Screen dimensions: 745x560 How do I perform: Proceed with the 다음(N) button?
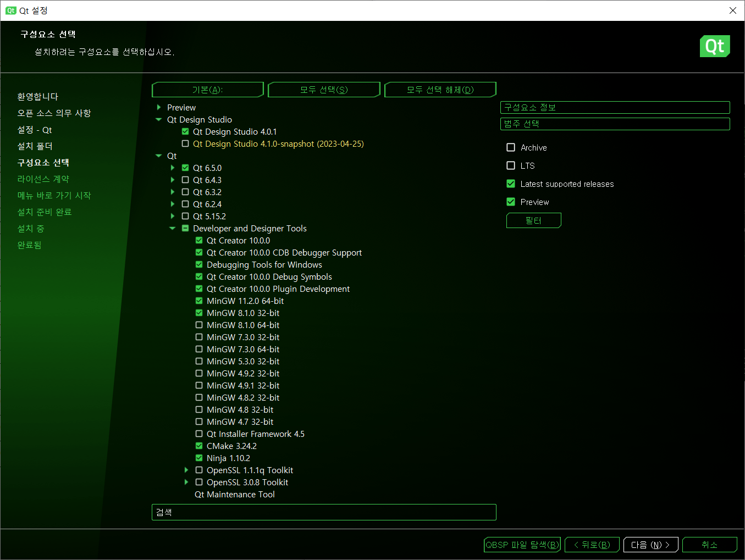pyautogui.click(x=651, y=545)
